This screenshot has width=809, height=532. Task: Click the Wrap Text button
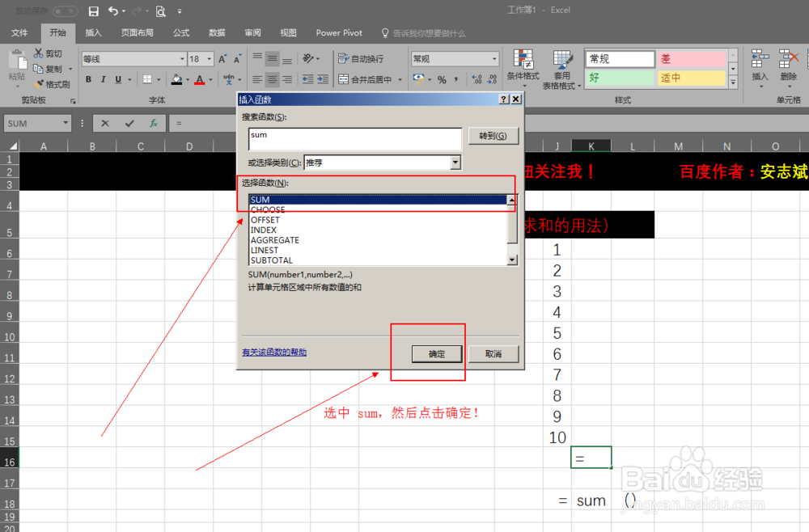click(x=361, y=59)
